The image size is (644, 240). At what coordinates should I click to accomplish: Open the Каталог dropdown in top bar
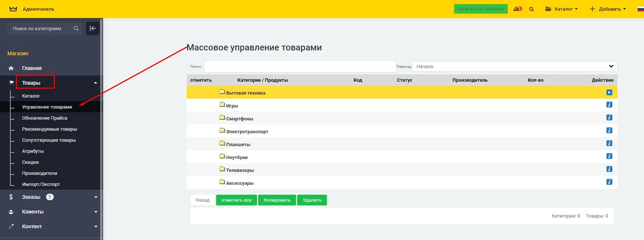pos(562,9)
